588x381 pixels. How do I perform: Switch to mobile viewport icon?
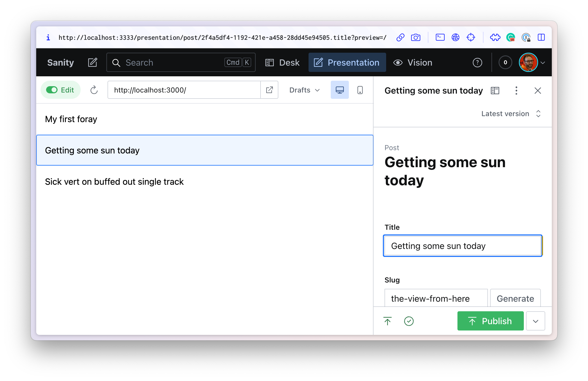pos(360,90)
